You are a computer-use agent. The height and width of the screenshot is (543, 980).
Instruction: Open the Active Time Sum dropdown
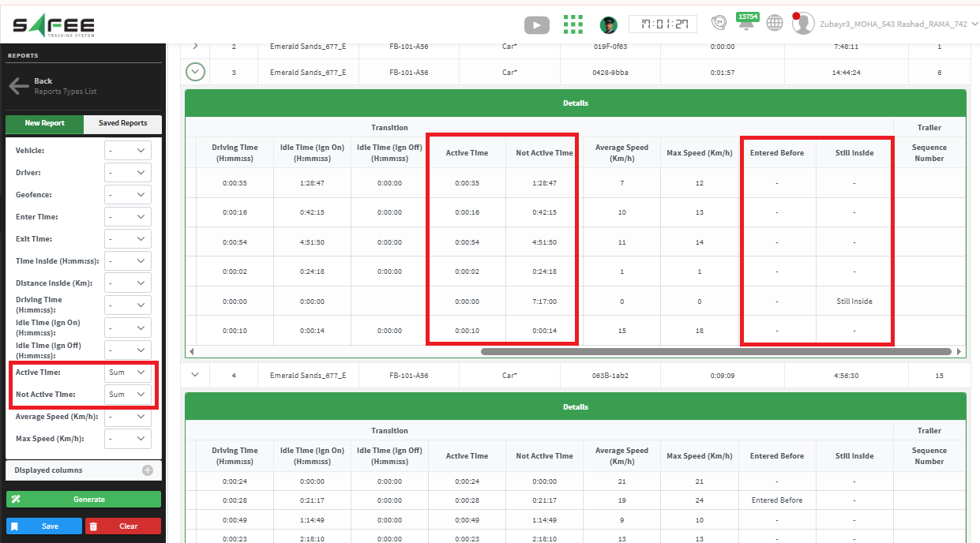click(x=127, y=373)
